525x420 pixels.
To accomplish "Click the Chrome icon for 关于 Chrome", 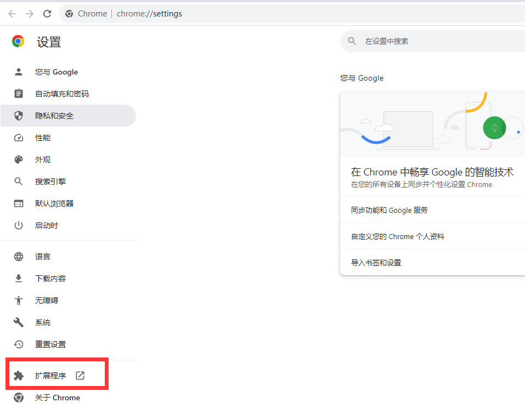I will 19,398.
